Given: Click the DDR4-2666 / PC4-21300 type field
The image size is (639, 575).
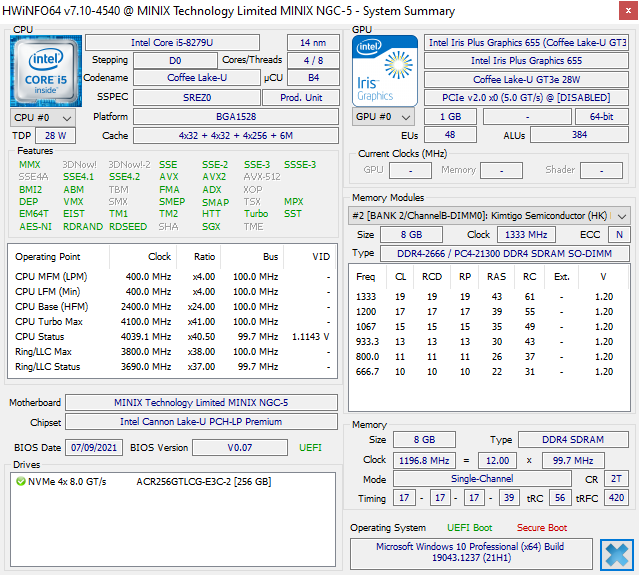Looking at the screenshot, I should coord(505,253).
